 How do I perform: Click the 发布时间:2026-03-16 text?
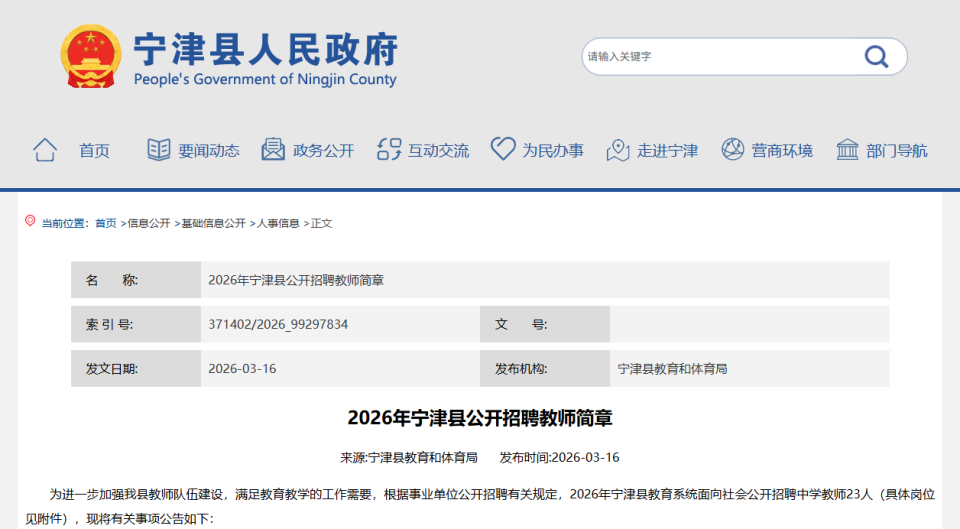pos(560,457)
